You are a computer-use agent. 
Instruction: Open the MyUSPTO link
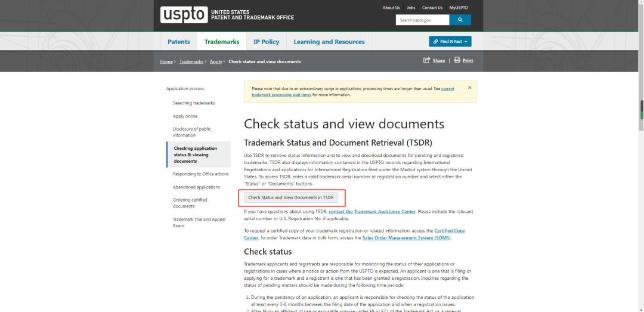point(459,8)
